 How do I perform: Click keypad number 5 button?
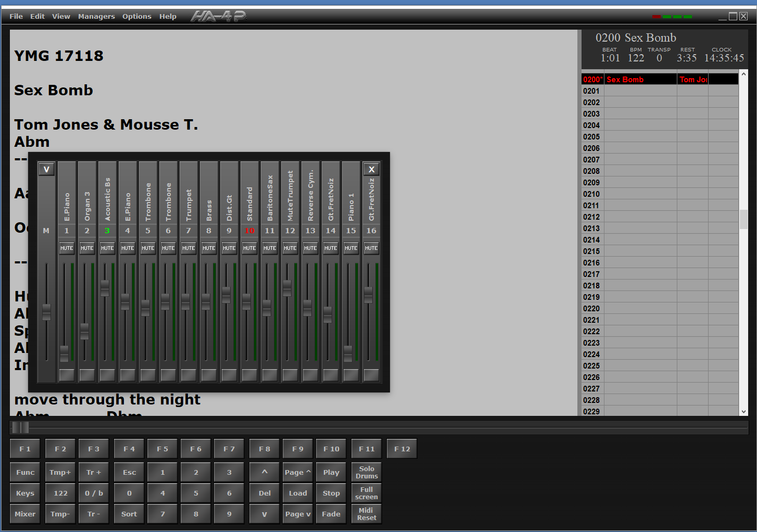tap(196, 493)
